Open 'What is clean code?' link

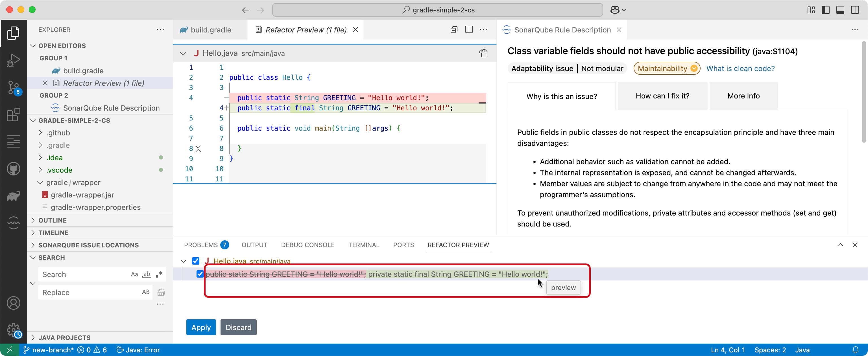[740, 68]
